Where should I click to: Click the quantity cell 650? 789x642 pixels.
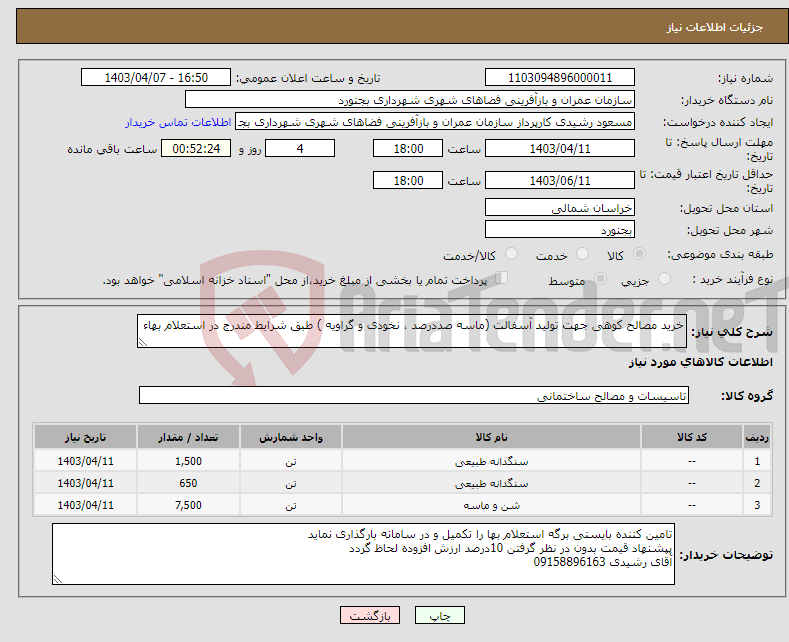click(188, 484)
